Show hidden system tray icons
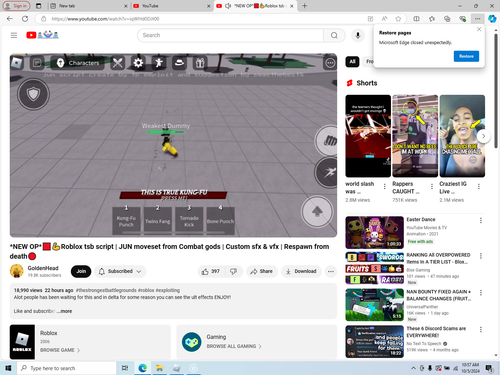This screenshot has width=500, height=375. (413, 368)
